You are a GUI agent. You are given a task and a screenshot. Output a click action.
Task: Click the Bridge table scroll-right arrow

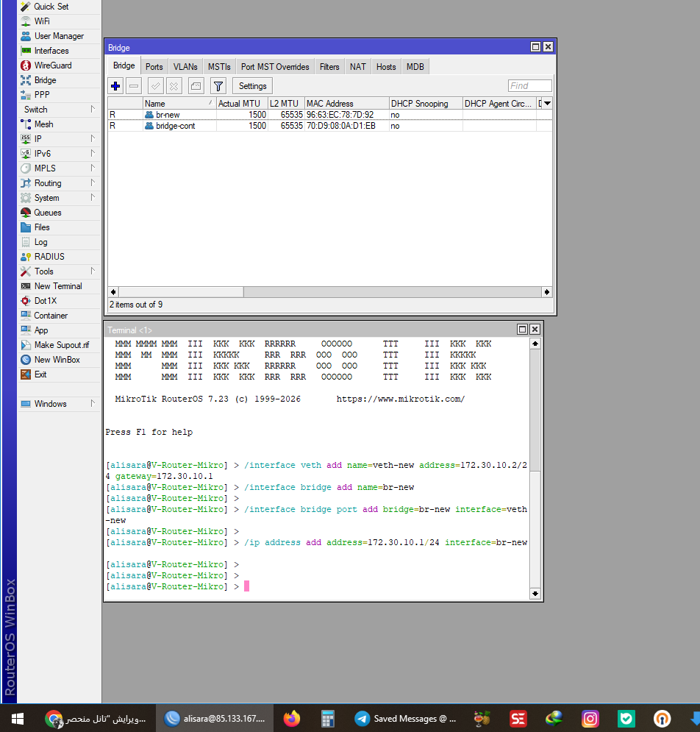(547, 292)
